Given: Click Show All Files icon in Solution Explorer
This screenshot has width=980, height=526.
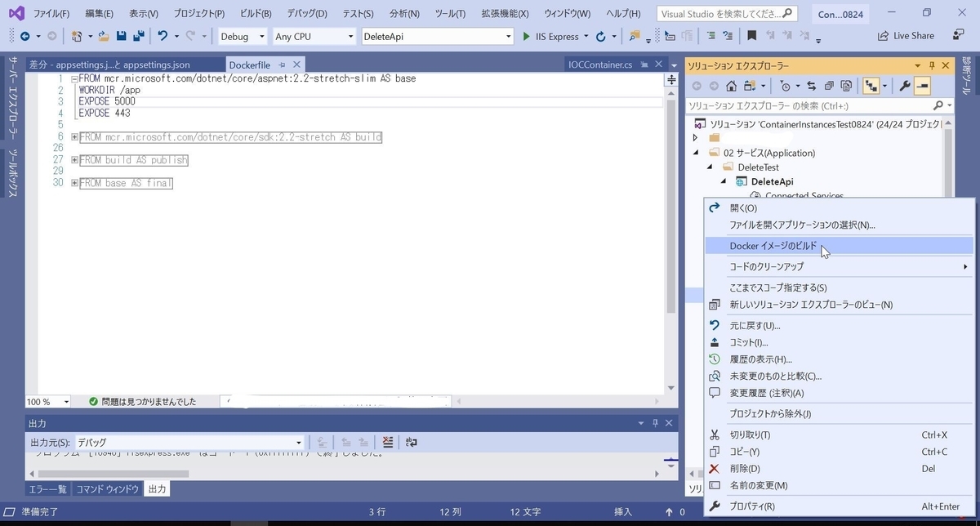Looking at the screenshot, I should pyautogui.click(x=847, y=86).
